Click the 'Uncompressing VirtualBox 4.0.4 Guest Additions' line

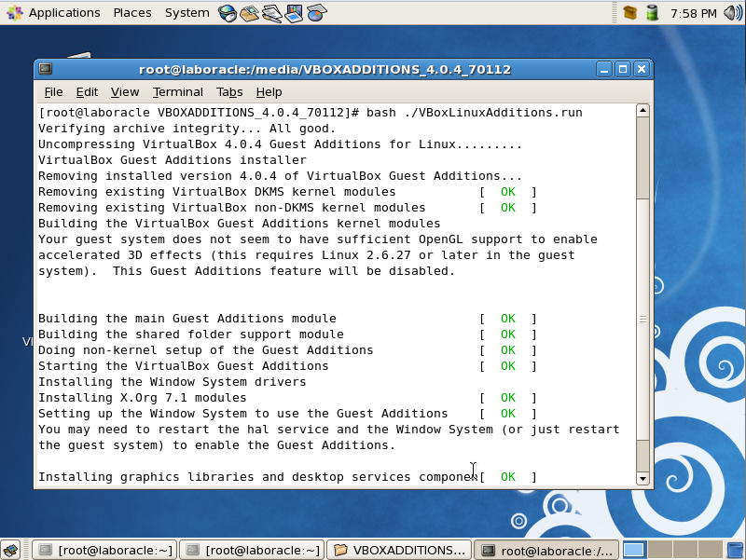[281, 144]
